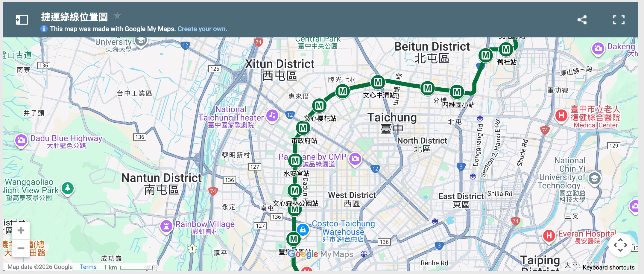644x274 pixels.
Task: Click the share map icon
Action: tap(582, 20)
